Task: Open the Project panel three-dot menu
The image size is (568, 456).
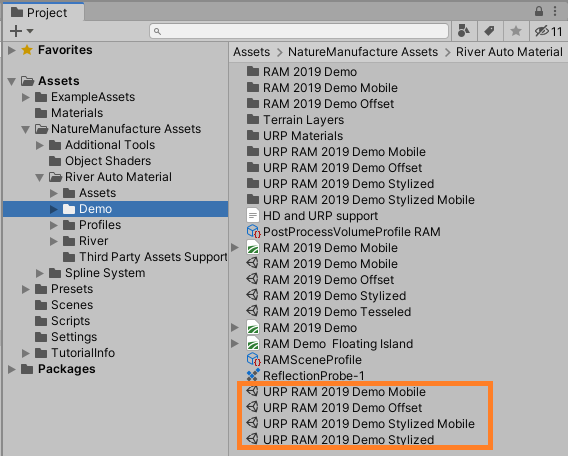Action: tap(555, 11)
